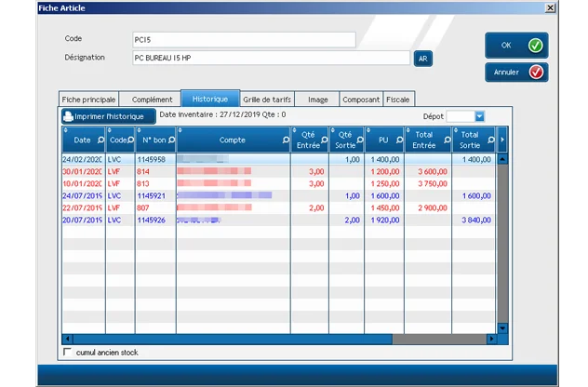The height and width of the screenshot is (387, 588).
Task: Click the Annuler button
Action: [x=515, y=73]
